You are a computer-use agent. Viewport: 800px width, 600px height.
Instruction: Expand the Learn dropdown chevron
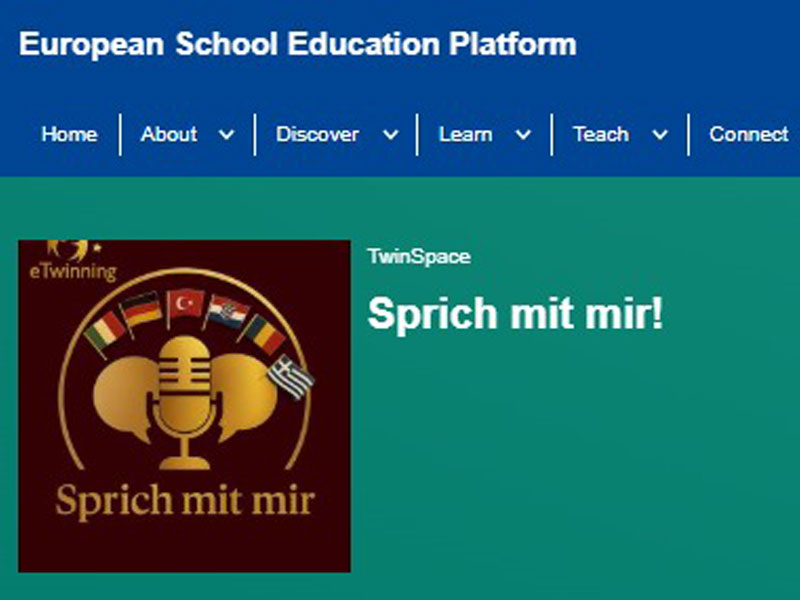point(523,135)
